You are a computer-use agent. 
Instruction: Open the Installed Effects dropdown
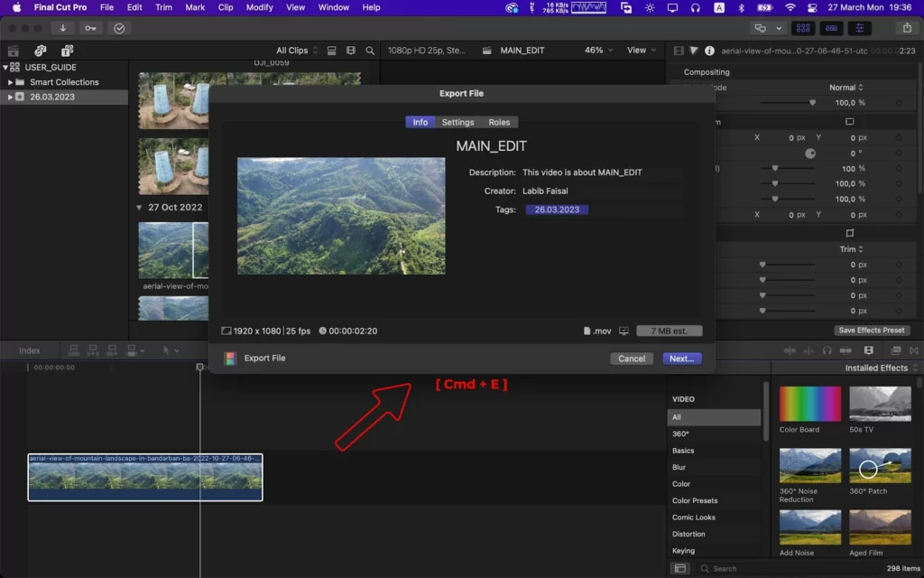[x=881, y=368]
